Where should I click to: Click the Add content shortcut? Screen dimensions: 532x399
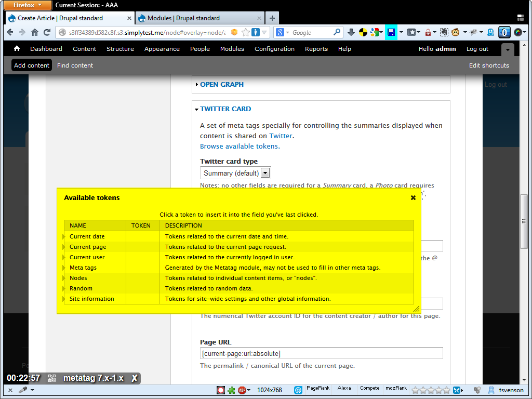[x=32, y=65]
